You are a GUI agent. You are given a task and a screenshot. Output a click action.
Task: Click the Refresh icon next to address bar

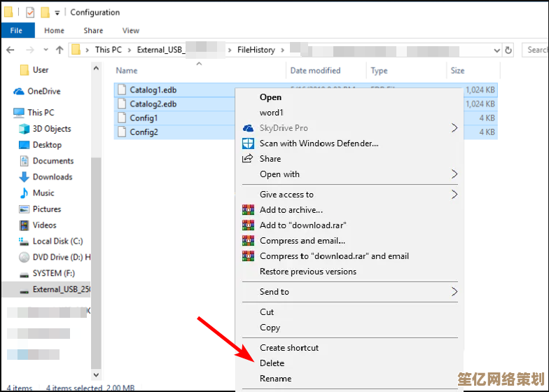tap(509, 50)
